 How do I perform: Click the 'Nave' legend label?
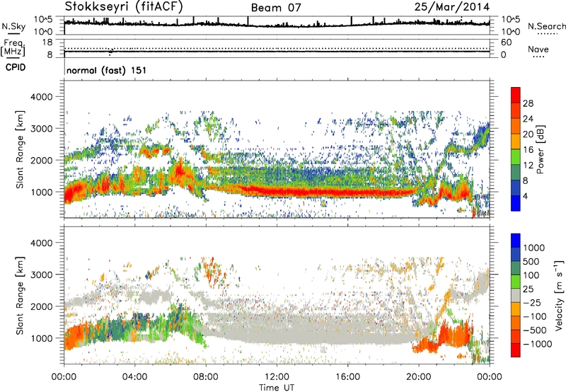[x=538, y=49]
